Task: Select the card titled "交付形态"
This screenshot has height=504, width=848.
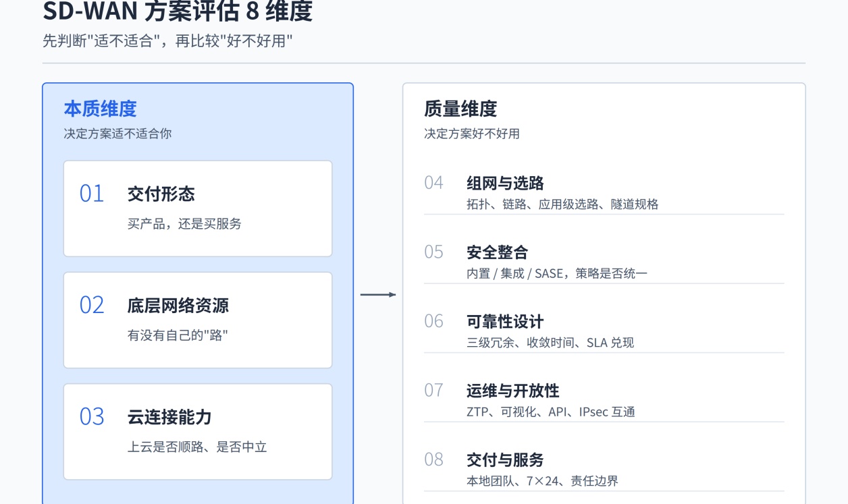Action: [x=198, y=208]
